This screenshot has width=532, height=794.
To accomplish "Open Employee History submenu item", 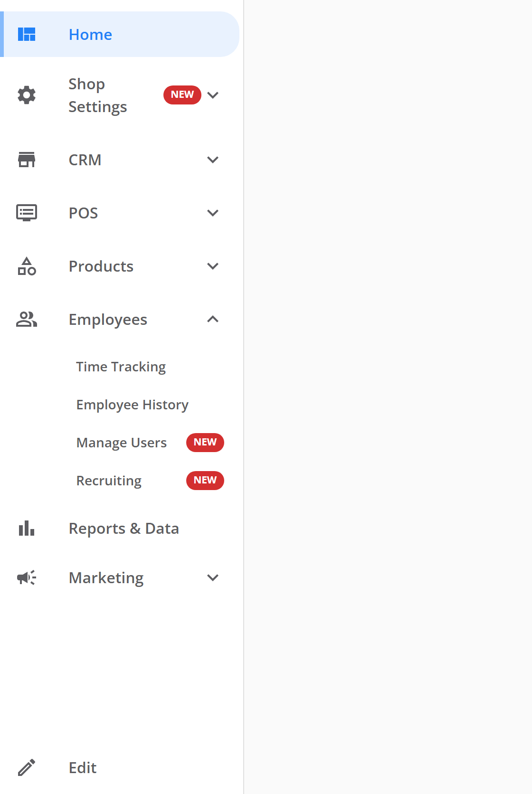I will [133, 405].
